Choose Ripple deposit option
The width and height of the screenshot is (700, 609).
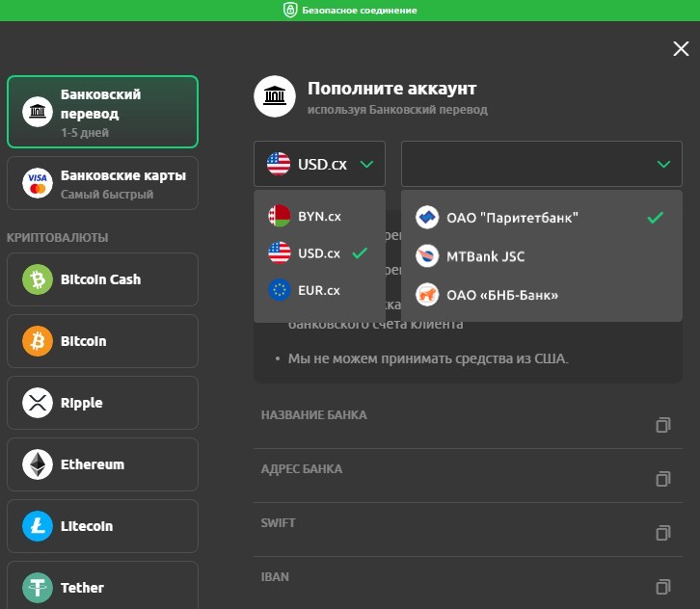[102, 403]
